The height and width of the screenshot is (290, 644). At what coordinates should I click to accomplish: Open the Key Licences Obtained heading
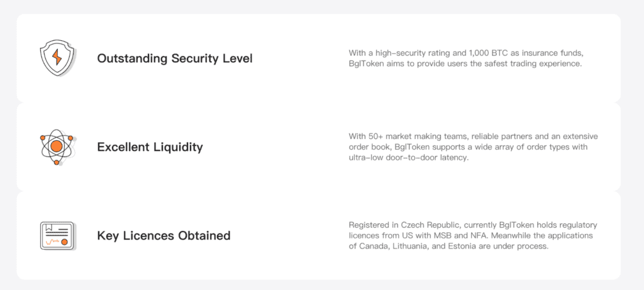point(164,236)
